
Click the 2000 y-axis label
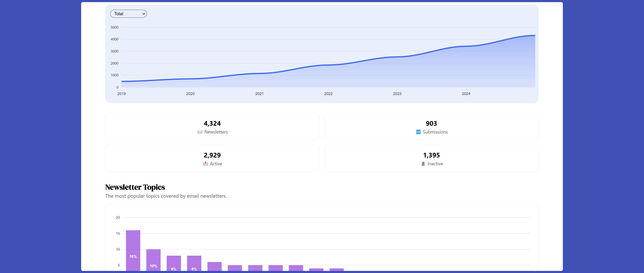point(115,63)
